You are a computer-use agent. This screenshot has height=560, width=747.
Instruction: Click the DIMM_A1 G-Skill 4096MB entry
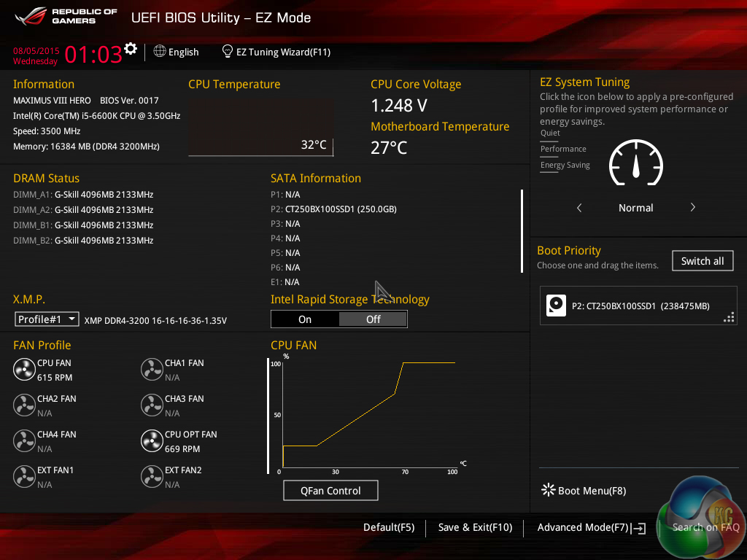coord(83,194)
